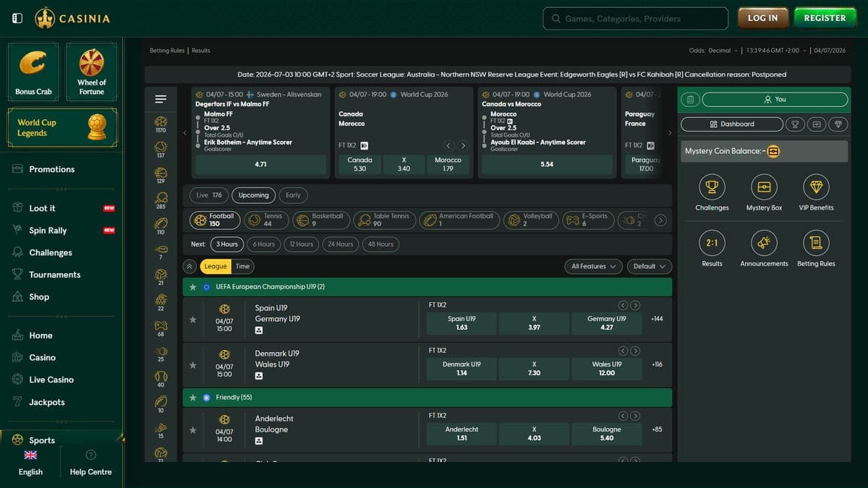
Task: Bet on Boulogne at 5.40
Action: (x=606, y=434)
